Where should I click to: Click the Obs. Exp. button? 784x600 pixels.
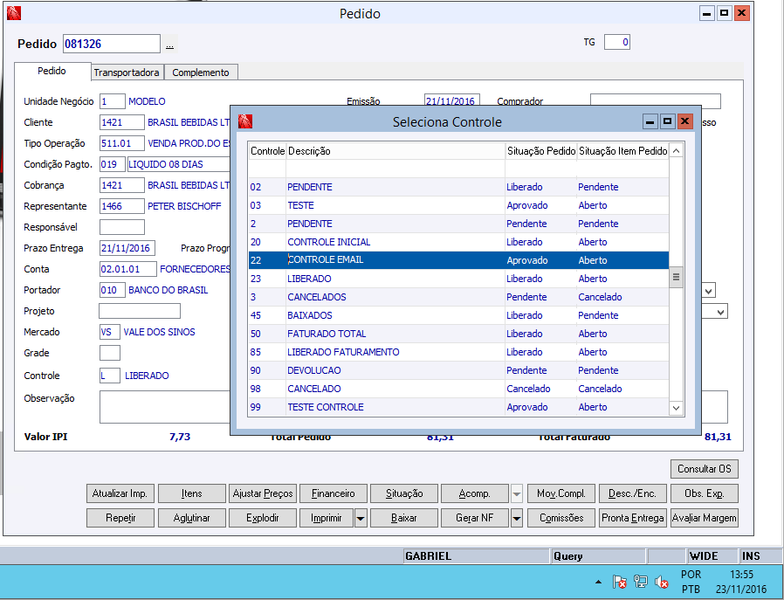(704, 494)
